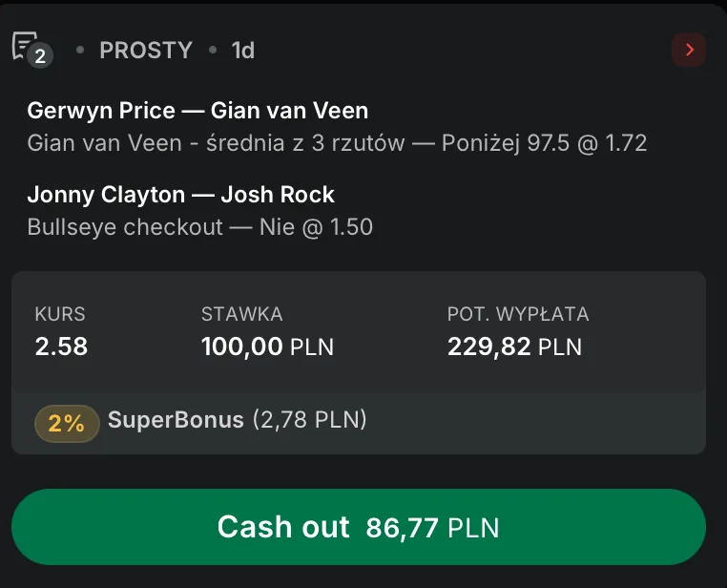The image size is (727, 588).
Task: Open the Gerwyn Price — Gian van Veen match
Action: pos(197,111)
